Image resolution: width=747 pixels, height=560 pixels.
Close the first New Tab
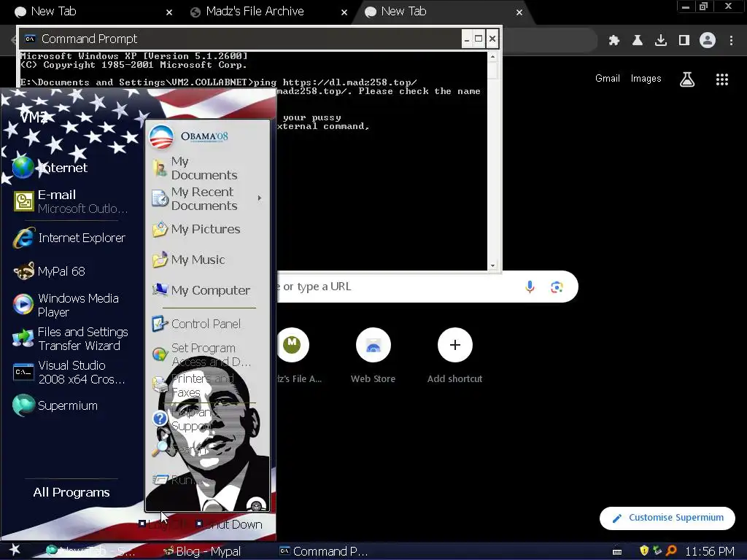coord(169,12)
